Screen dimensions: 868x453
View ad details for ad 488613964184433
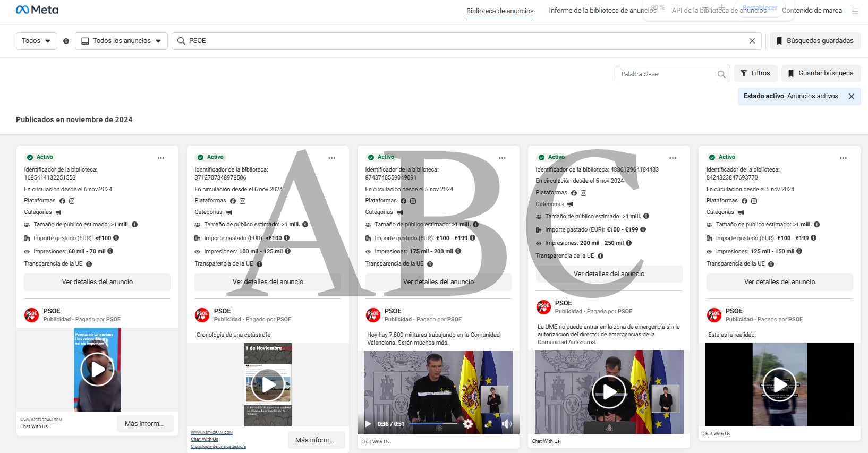tap(609, 274)
